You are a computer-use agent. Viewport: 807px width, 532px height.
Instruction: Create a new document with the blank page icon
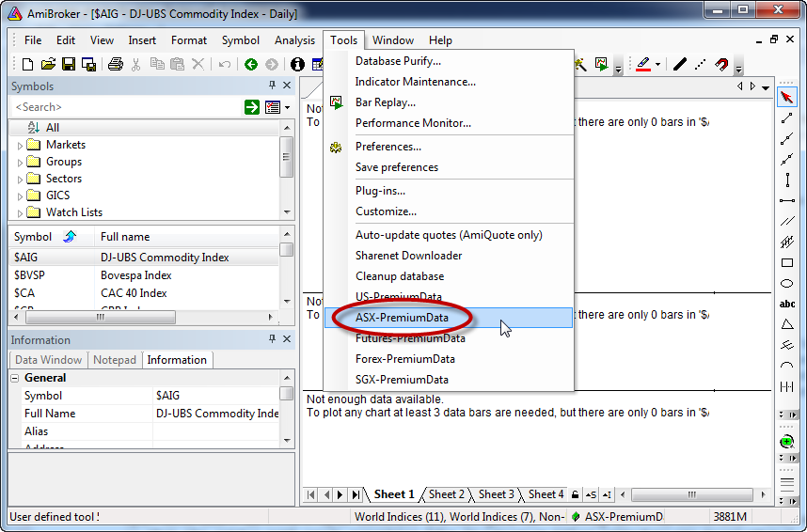[28, 64]
